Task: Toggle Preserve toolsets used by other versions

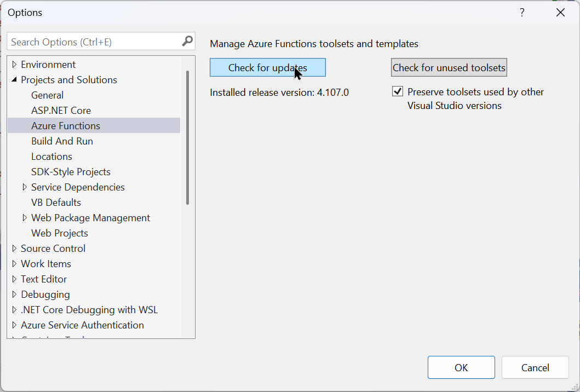Action: [398, 91]
